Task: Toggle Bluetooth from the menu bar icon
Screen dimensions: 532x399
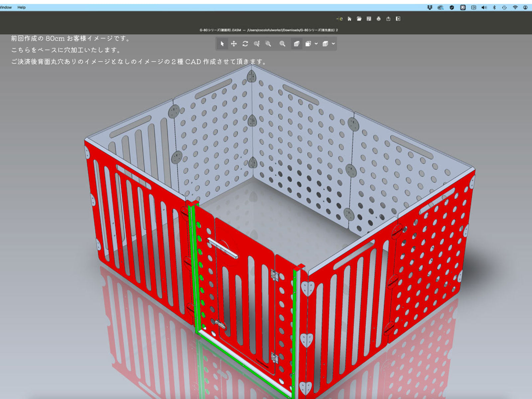Action: point(494,7)
